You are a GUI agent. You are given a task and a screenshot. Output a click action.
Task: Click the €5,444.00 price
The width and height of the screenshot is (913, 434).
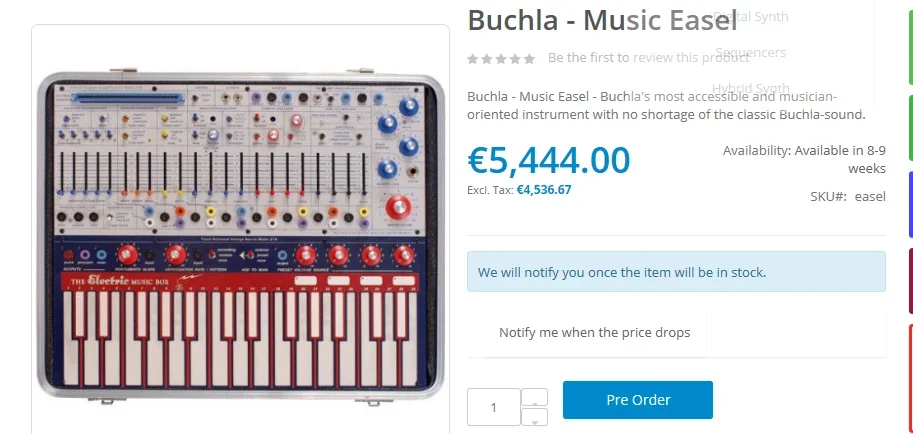coord(549,160)
